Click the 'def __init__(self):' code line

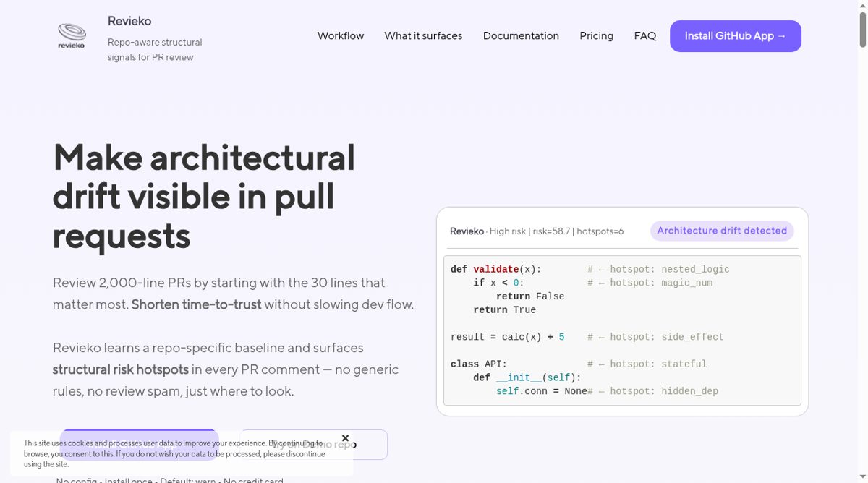coord(527,377)
